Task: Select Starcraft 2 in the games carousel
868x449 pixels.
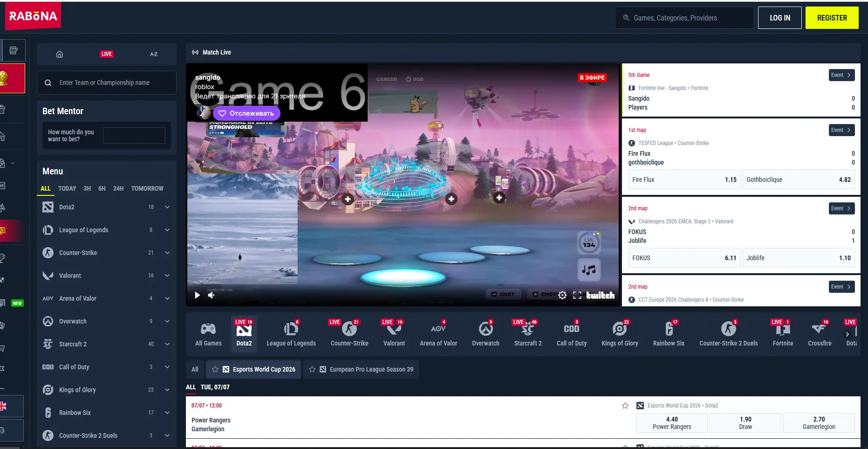Action: click(528, 334)
